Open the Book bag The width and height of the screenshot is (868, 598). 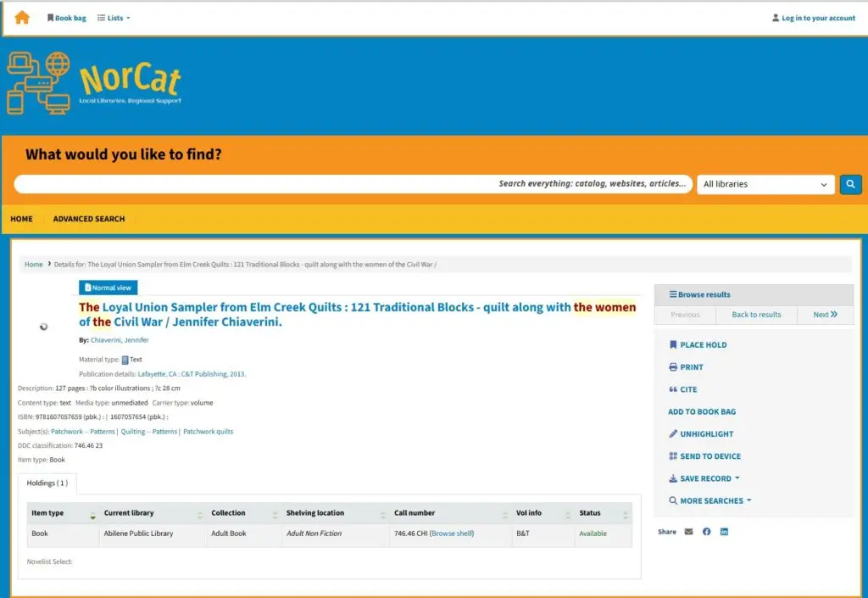pyautogui.click(x=67, y=18)
